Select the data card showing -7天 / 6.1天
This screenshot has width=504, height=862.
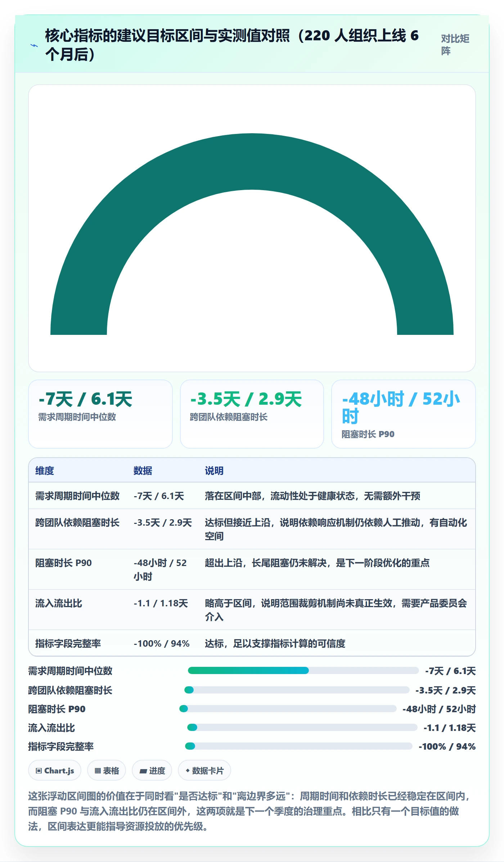pyautogui.click(x=100, y=414)
